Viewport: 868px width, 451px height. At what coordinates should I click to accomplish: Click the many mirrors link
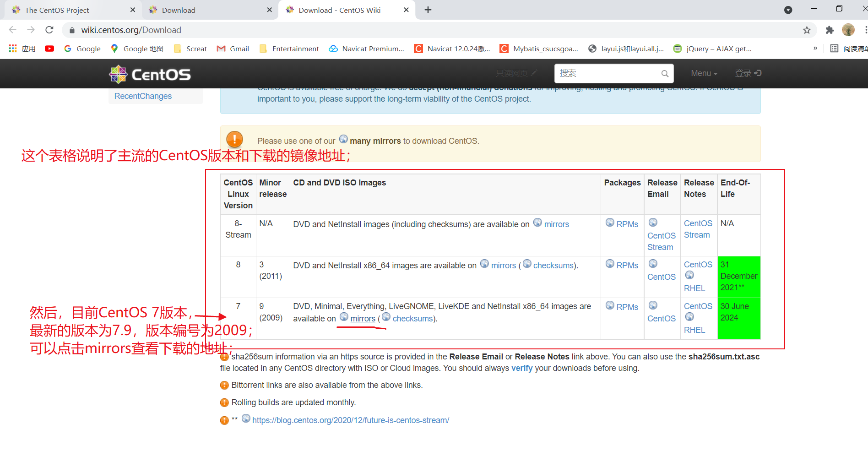pos(375,141)
